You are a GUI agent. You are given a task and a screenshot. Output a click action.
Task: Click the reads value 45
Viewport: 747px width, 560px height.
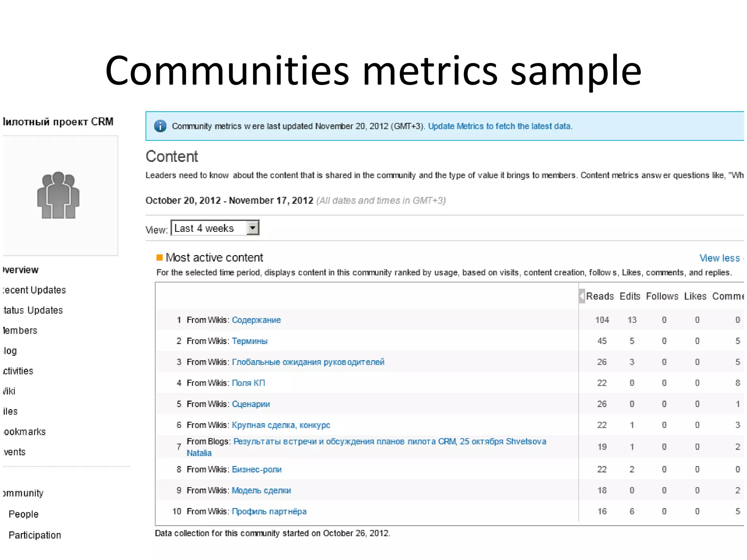tap(602, 341)
